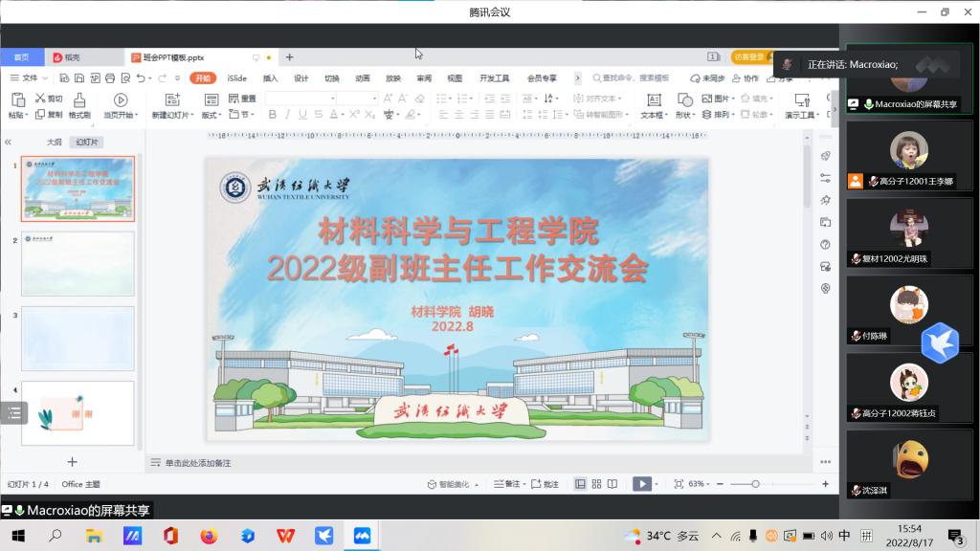Click the 协作 collaborate button
The width and height of the screenshot is (980, 551).
[x=746, y=78]
